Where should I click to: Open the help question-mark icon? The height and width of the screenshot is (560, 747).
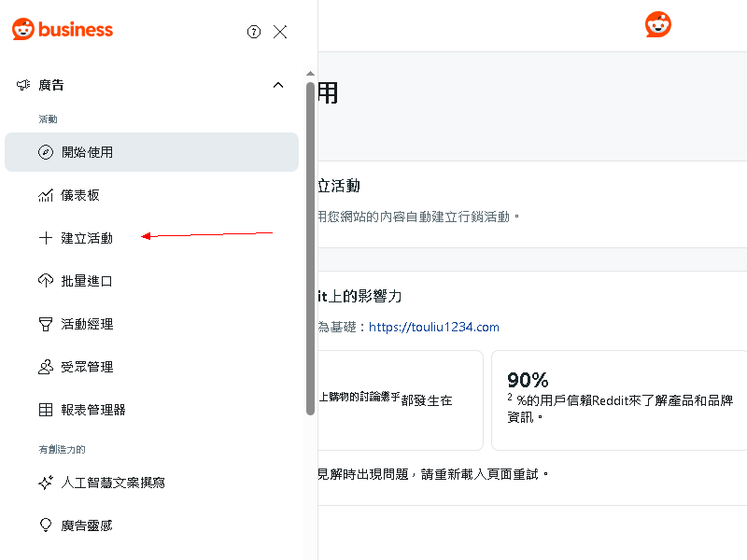pyautogui.click(x=254, y=31)
